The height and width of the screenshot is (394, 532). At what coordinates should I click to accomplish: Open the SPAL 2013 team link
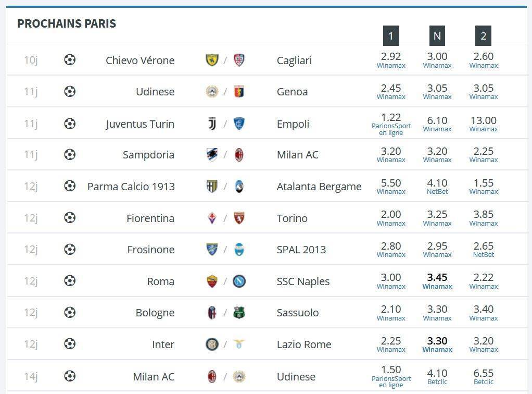(301, 250)
